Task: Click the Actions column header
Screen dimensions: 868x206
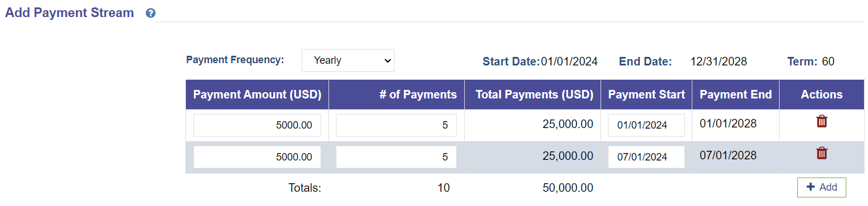Action: [822, 94]
